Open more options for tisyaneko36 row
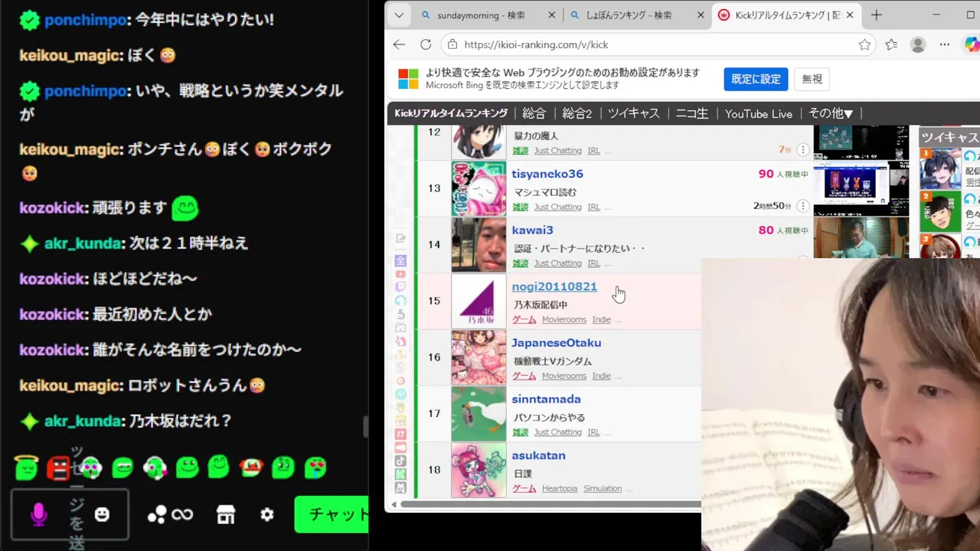Image resolution: width=980 pixels, height=551 pixels. click(803, 206)
